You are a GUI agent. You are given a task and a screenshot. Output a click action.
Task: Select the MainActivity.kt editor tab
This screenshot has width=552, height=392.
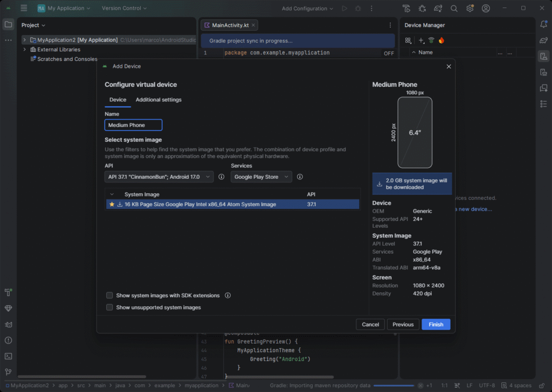230,25
